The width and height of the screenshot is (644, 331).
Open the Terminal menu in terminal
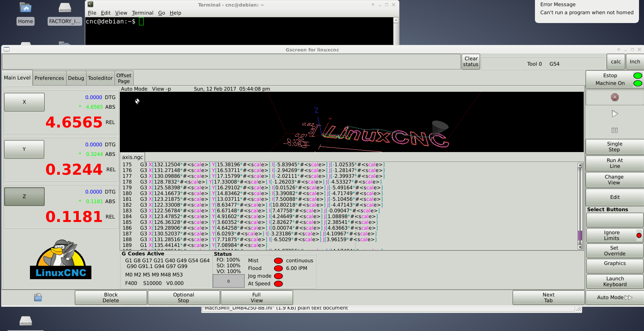click(x=142, y=13)
